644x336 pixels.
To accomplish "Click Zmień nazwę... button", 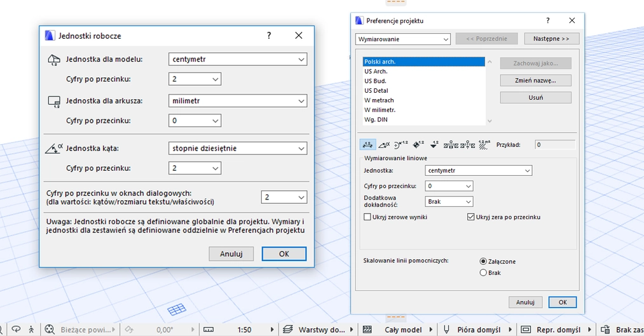I will point(535,81).
